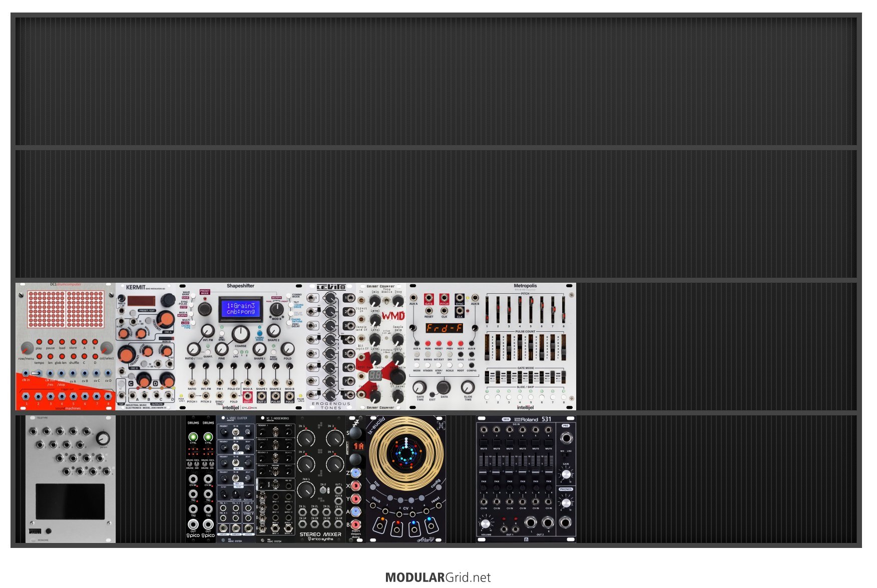The width and height of the screenshot is (877, 588).
Task: Click the tempo button on DC1 drumcomputer
Action: (x=39, y=357)
